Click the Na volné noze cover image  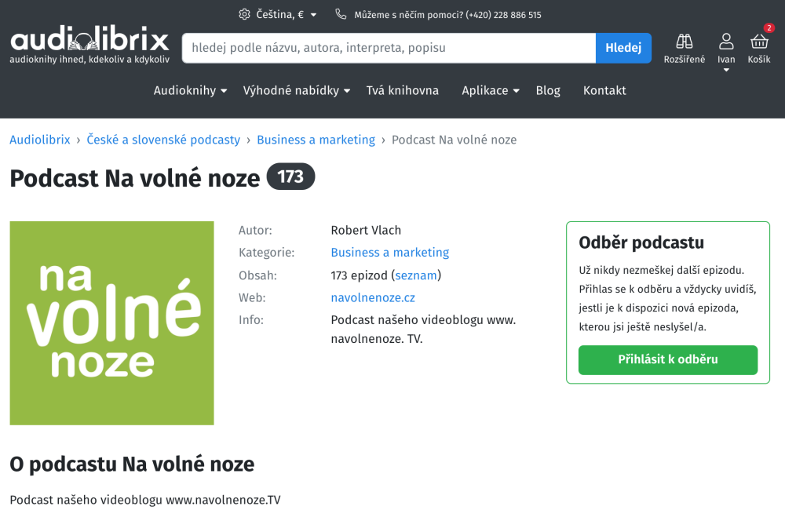[x=111, y=323]
